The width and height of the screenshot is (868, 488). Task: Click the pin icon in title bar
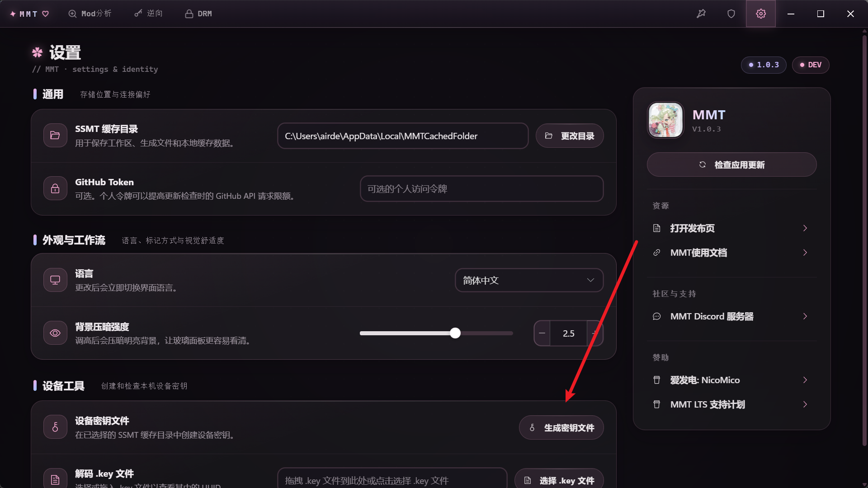(701, 14)
